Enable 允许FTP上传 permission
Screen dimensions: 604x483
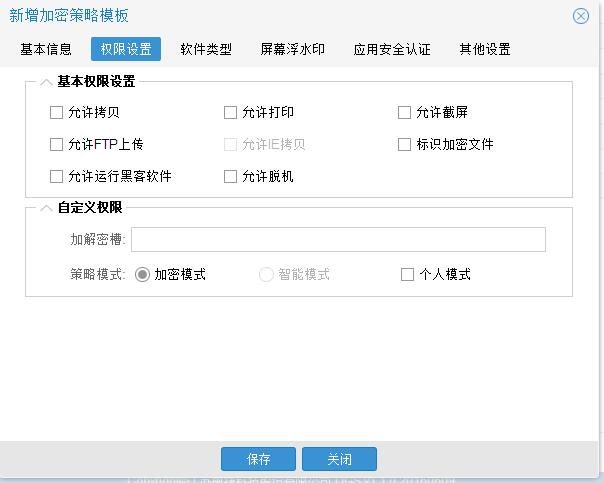(x=56, y=144)
